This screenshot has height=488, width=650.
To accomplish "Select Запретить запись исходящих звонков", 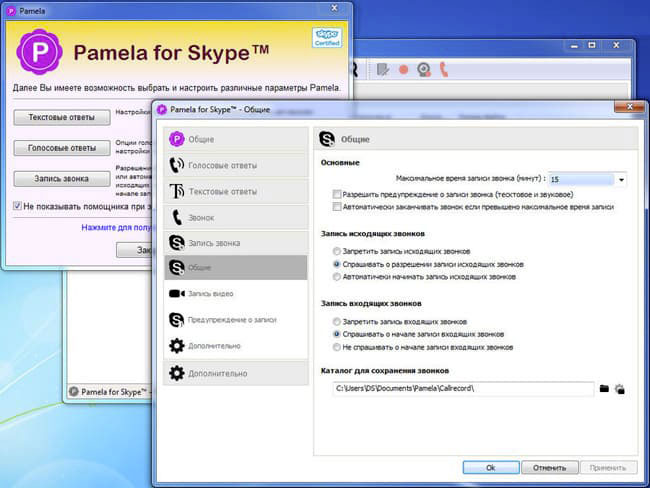I will click(x=337, y=251).
